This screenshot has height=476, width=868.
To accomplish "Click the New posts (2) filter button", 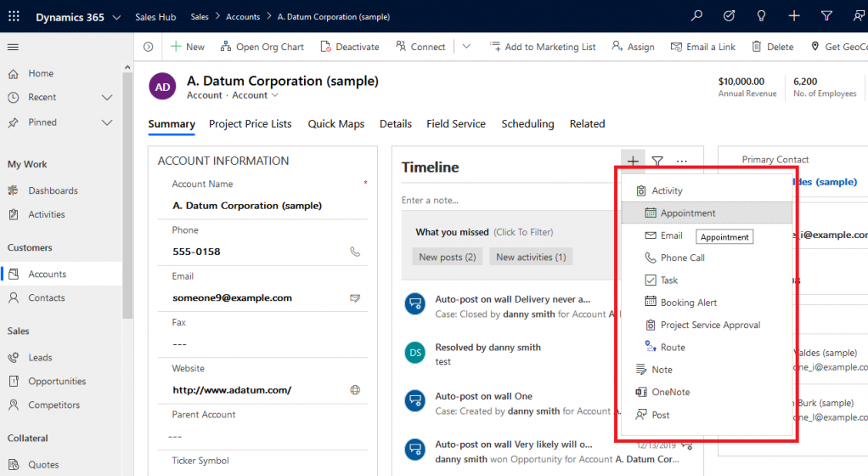I will pyautogui.click(x=448, y=257).
